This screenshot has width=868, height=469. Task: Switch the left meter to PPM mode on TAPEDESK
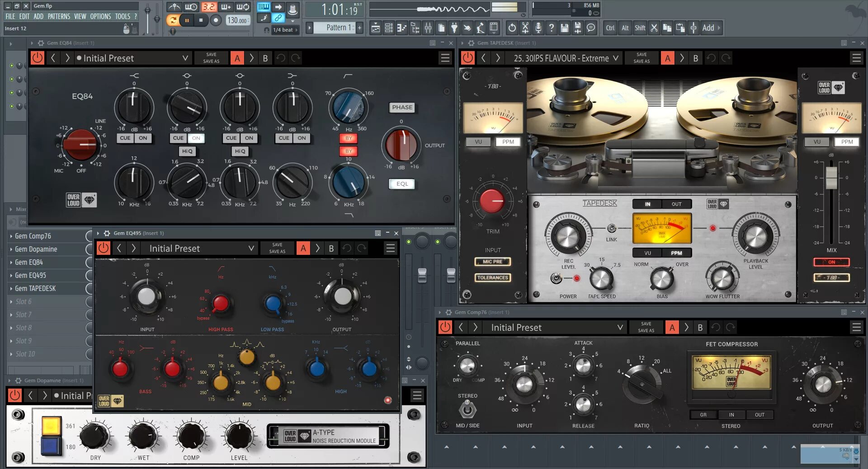point(507,141)
